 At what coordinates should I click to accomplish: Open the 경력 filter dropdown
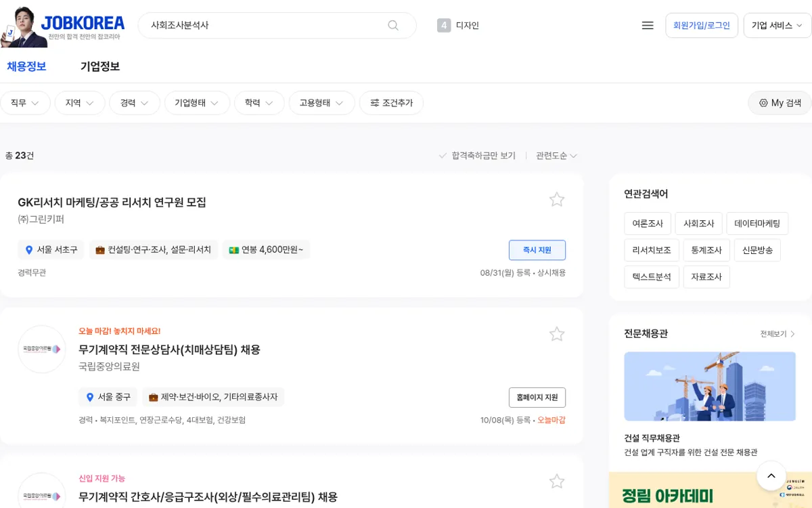pos(135,103)
